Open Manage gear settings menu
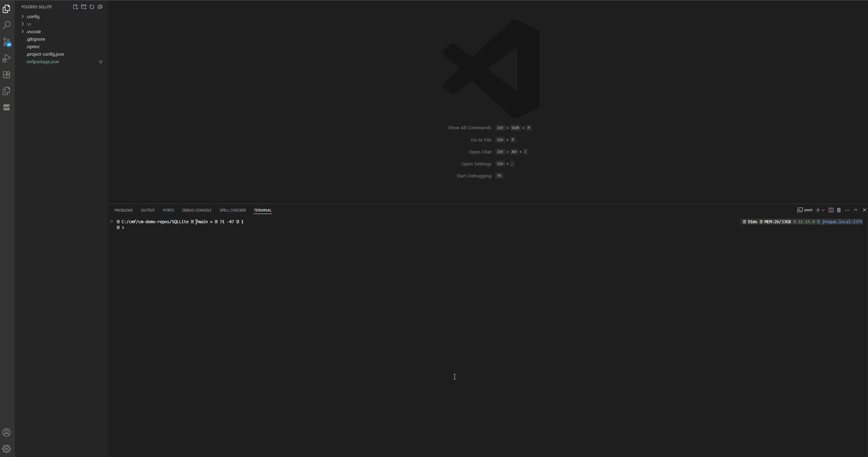This screenshot has width=868, height=457. (6, 449)
